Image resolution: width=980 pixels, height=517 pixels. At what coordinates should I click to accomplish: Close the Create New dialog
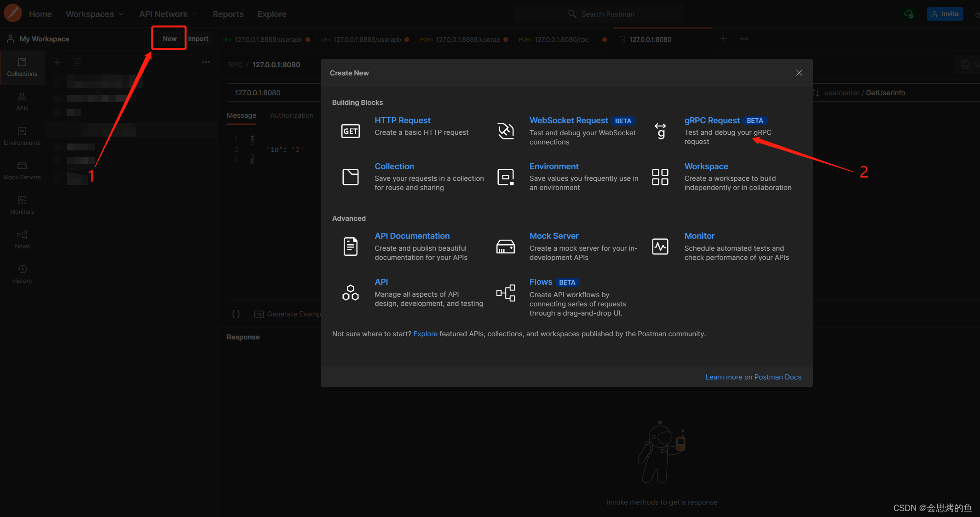point(799,73)
